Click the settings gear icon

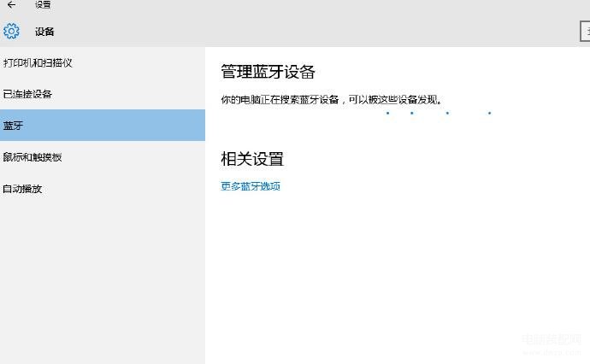(11, 31)
